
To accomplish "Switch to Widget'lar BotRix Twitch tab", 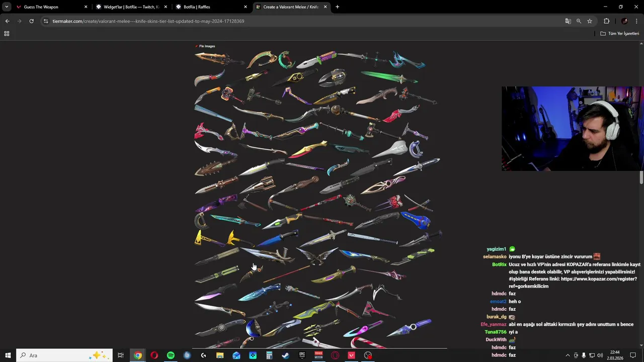I will [x=132, y=7].
